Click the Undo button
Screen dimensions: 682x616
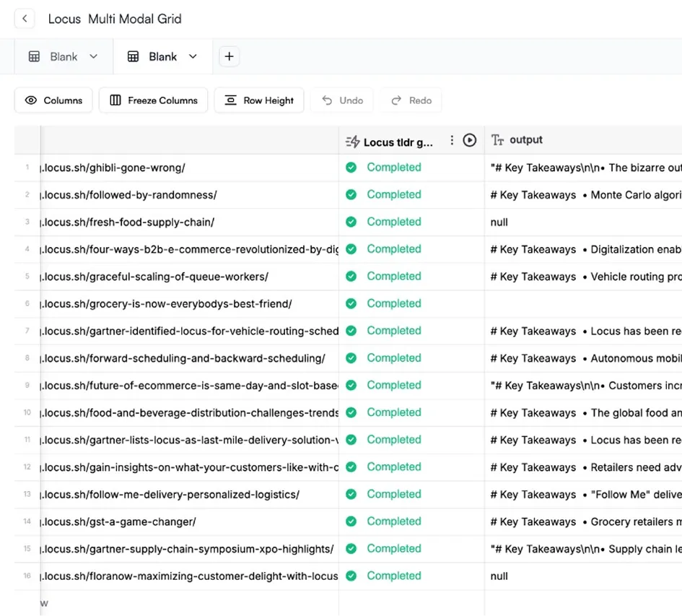[x=342, y=100]
